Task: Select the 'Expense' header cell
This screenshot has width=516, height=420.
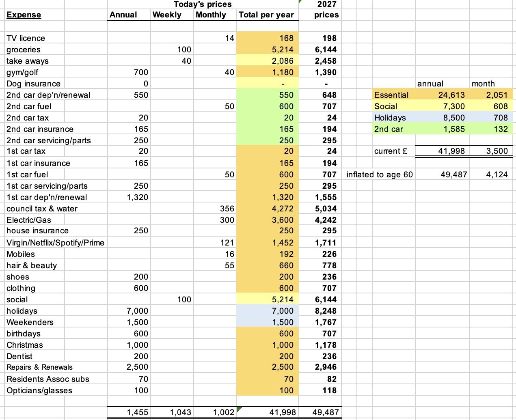Action: (x=24, y=15)
